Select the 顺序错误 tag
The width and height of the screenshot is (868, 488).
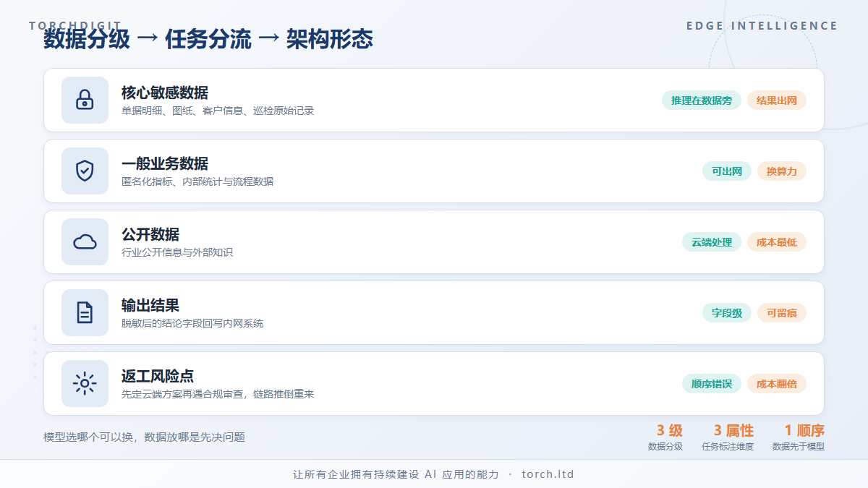[711, 384]
